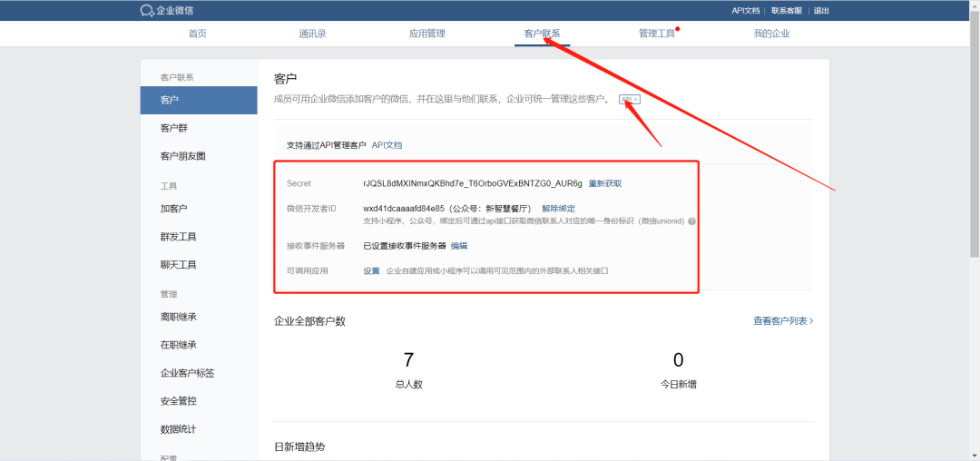Open the 管理工具 tab
Image resolution: width=980 pixels, height=461 pixels.
(x=657, y=34)
